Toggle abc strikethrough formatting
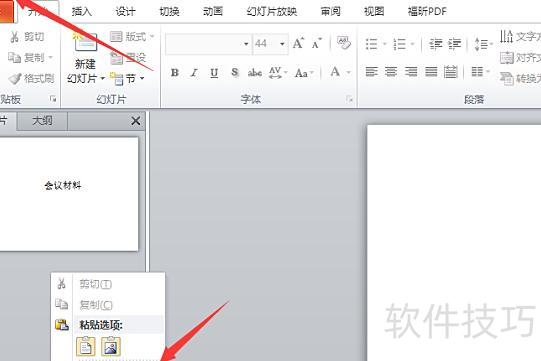This screenshot has height=361, width=541. click(x=255, y=72)
